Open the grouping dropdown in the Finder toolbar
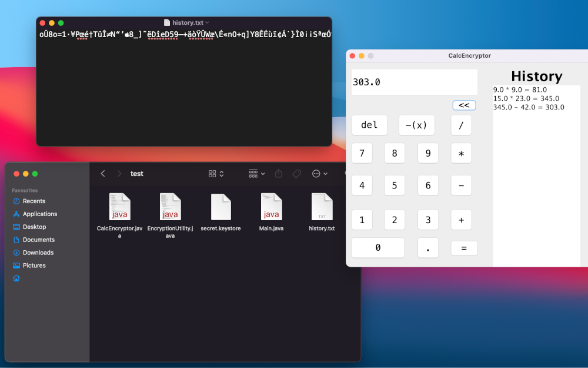 click(256, 173)
